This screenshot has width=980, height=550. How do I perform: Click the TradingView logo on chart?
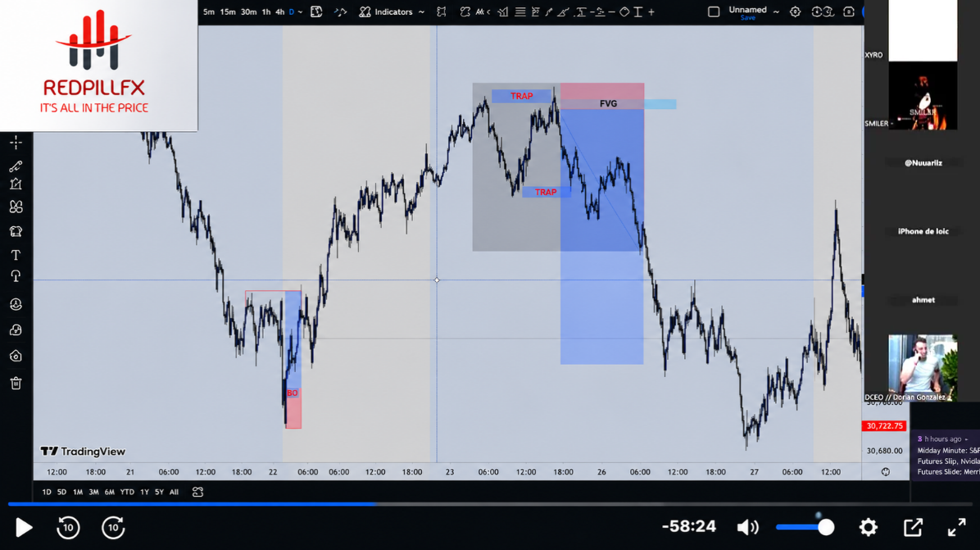point(83,452)
